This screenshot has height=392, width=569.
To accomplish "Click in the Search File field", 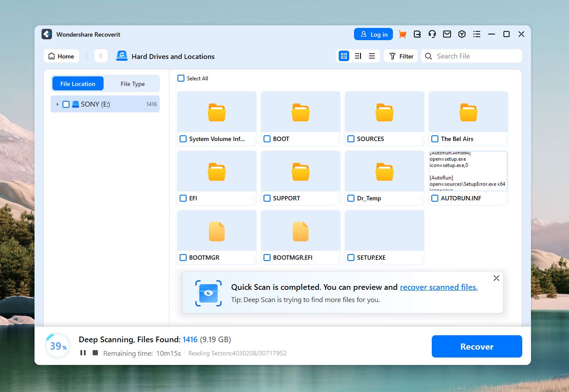I will (472, 56).
